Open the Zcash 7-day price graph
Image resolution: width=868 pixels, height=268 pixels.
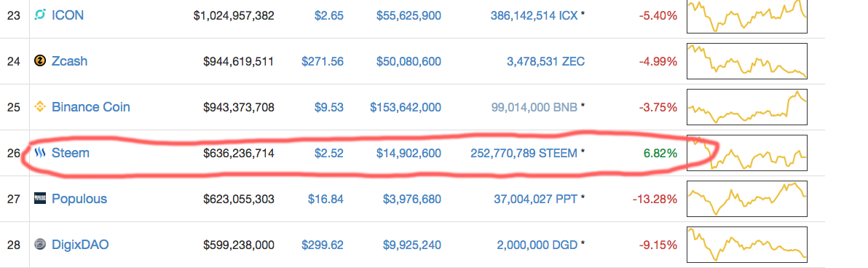click(x=747, y=61)
